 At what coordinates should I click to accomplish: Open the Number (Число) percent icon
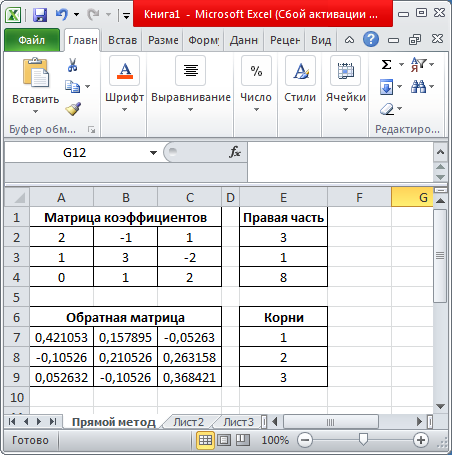pyautogui.click(x=256, y=71)
